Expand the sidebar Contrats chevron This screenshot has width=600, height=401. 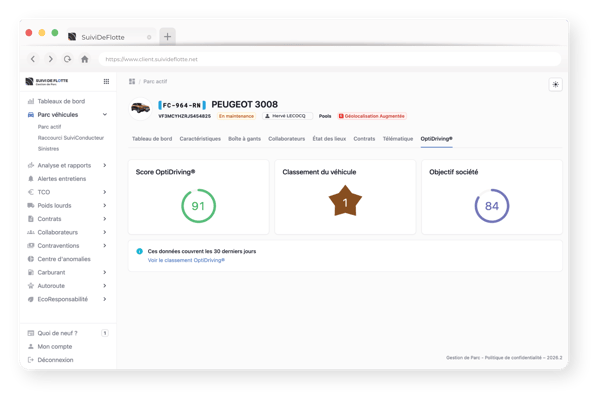pos(105,219)
